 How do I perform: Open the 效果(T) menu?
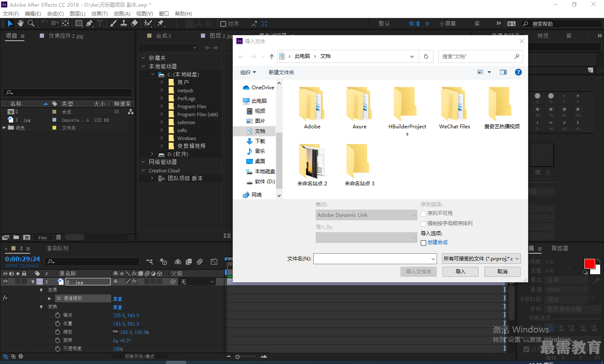click(99, 13)
